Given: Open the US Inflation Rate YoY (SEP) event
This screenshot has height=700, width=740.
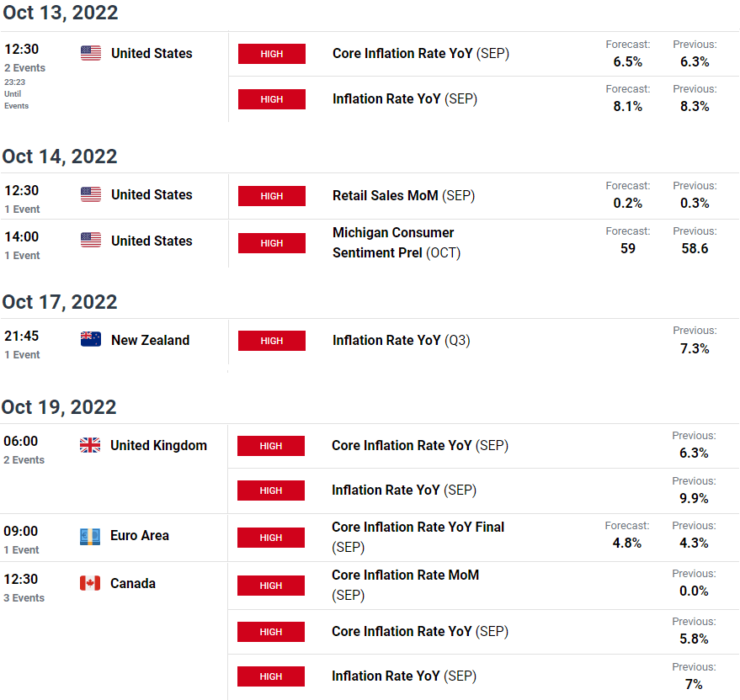Looking at the screenshot, I should pyautogui.click(x=405, y=98).
